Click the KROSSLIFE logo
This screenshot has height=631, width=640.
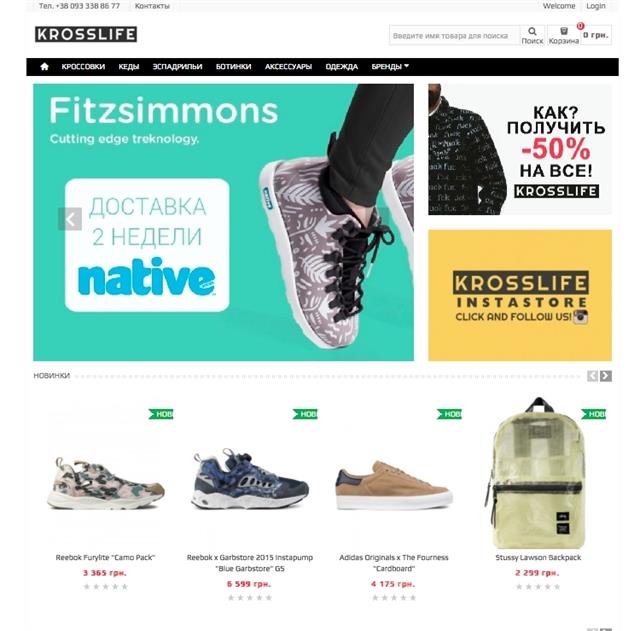pos(86,34)
